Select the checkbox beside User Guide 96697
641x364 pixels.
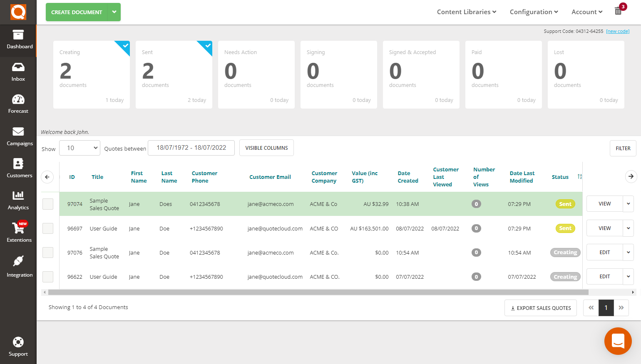[x=47, y=228]
